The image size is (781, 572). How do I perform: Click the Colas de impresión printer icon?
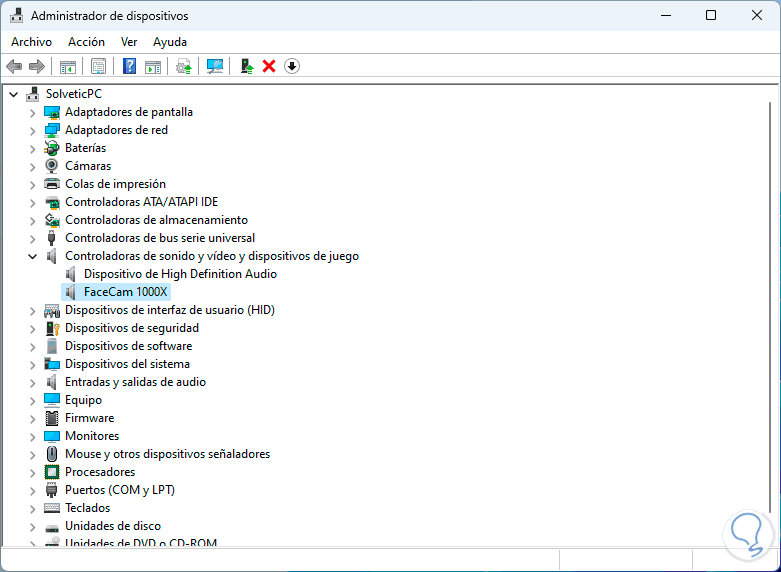[x=52, y=184]
